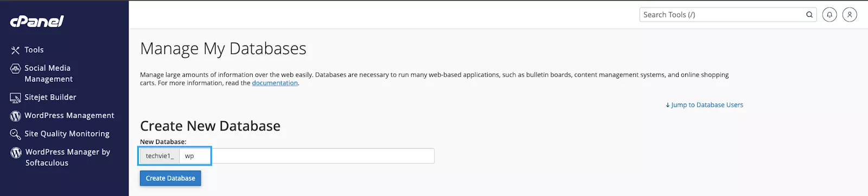868x196 pixels.
Task: Open Social Media Management menu item
Action: (48, 74)
